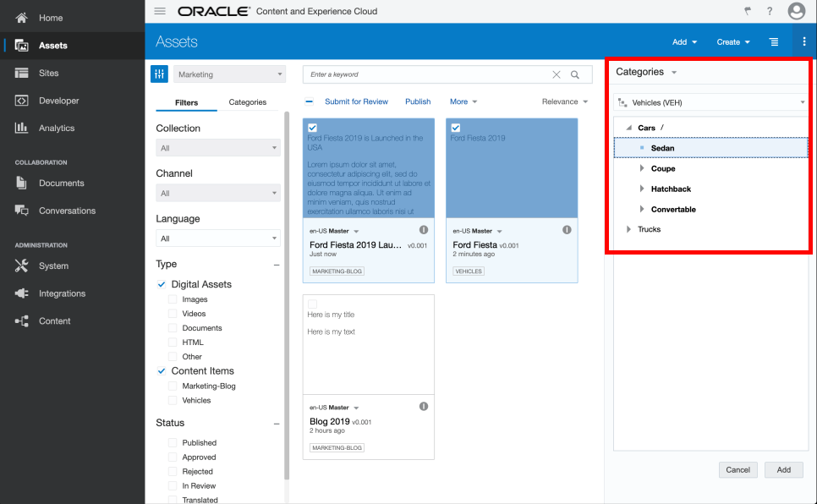
Task: Click the flag notification icon
Action: point(748,11)
